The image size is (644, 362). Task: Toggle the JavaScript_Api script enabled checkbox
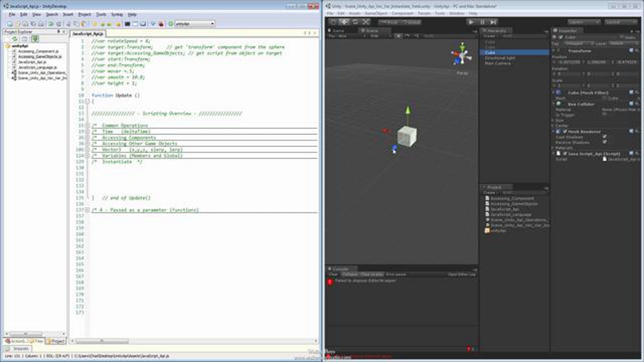[x=565, y=153]
